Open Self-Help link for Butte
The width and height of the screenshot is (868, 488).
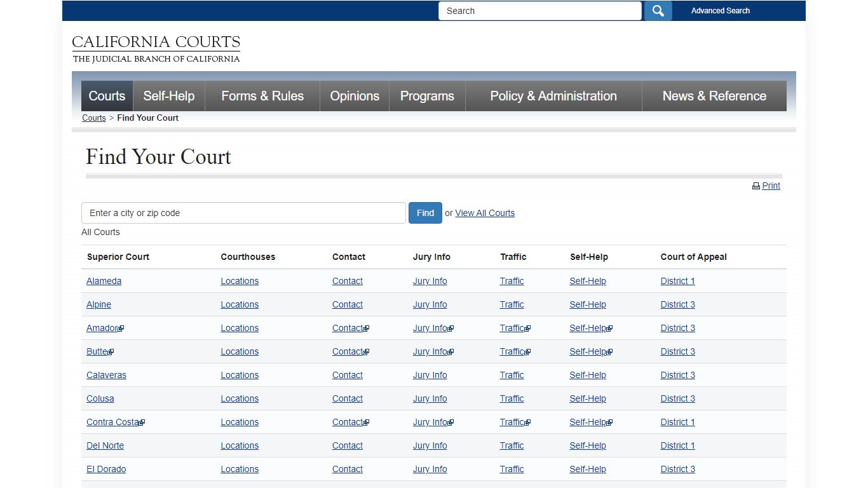coord(591,351)
